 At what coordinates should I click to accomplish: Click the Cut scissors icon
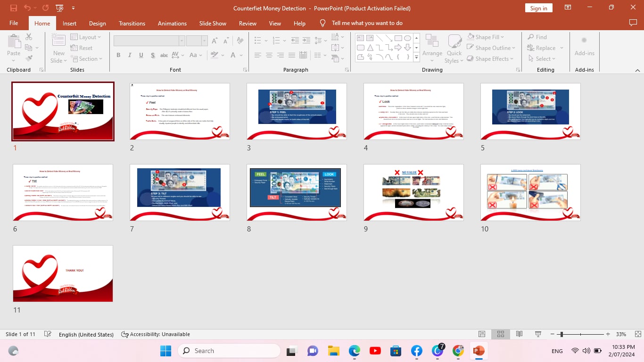tap(29, 37)
